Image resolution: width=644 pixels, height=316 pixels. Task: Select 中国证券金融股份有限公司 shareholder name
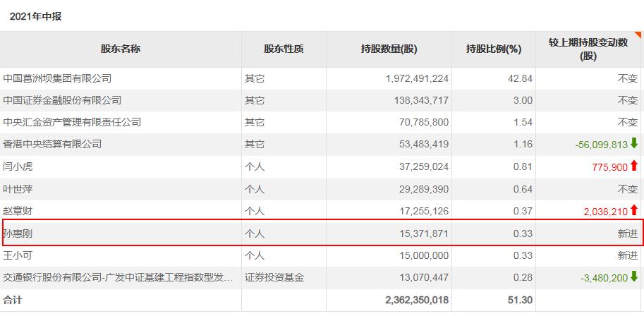tap(62, 100)
